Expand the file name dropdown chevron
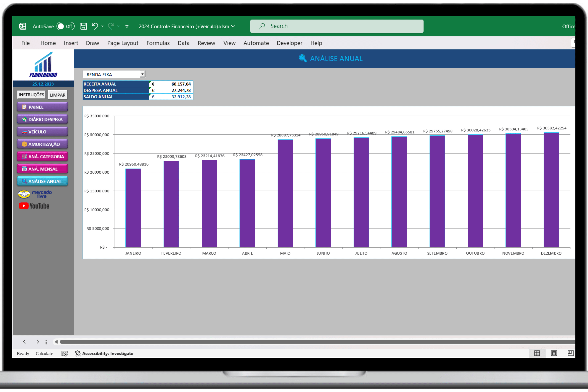 [233, 26]
